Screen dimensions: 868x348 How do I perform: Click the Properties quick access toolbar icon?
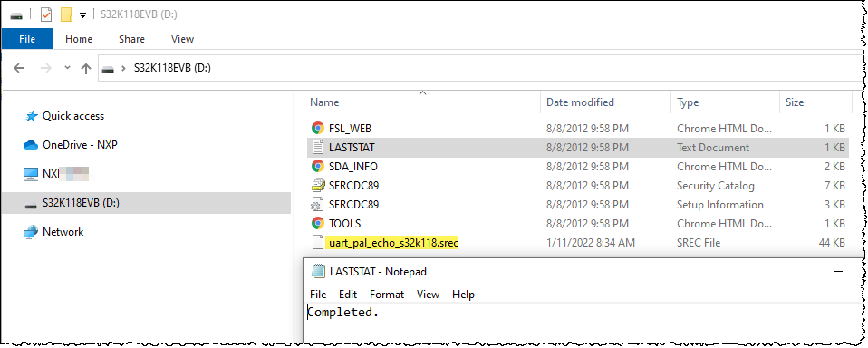[46, 14]
